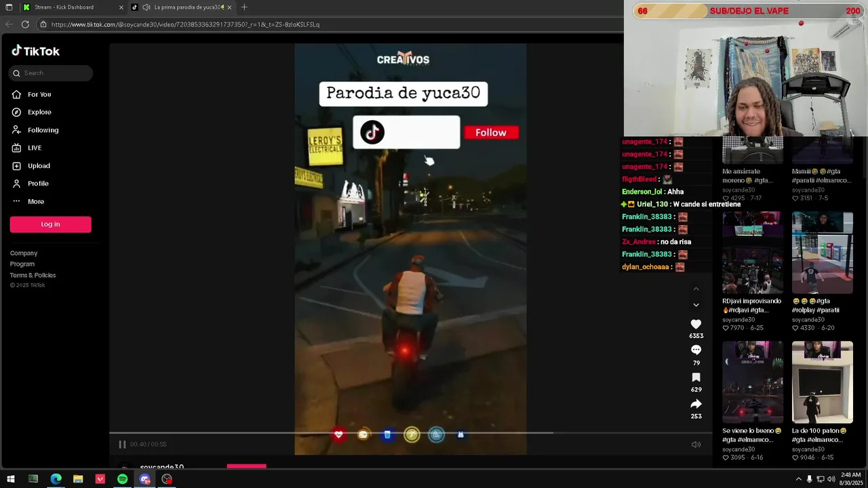This screenshot has height=488, width=868.
Task: Focus the TikTok search field
Action: [x=51, y=73]
